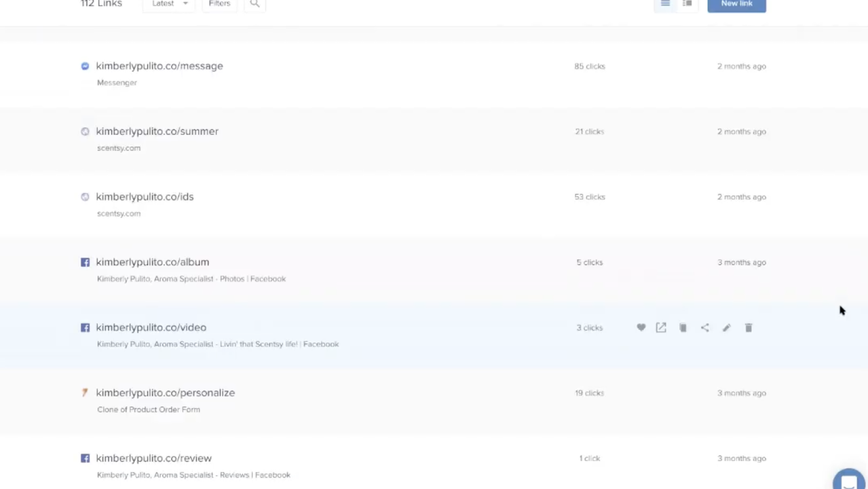Share the kimberlypulito.co/video link

704,327
